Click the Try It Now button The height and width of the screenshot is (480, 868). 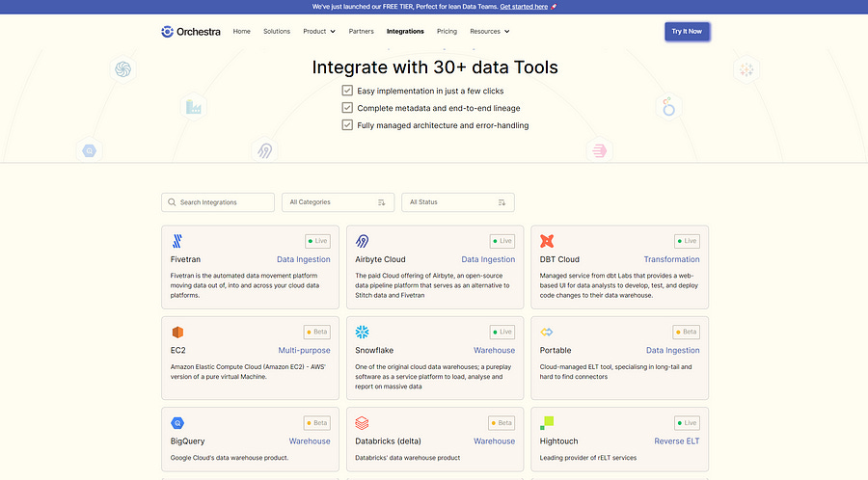pos(687,32)
